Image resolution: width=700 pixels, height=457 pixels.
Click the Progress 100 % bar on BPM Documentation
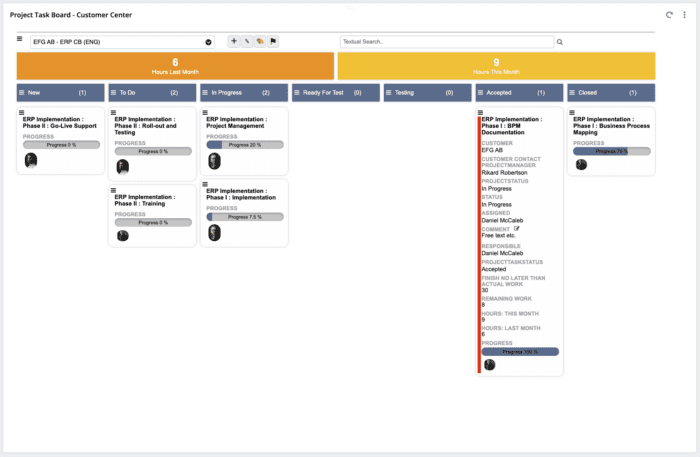pyautogui.click(x=520, y=352)
